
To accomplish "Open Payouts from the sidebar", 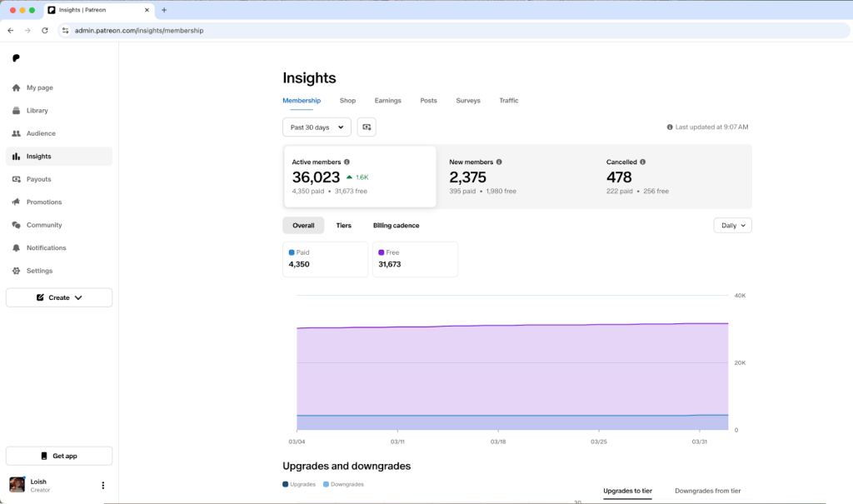I will coord(38,179).
